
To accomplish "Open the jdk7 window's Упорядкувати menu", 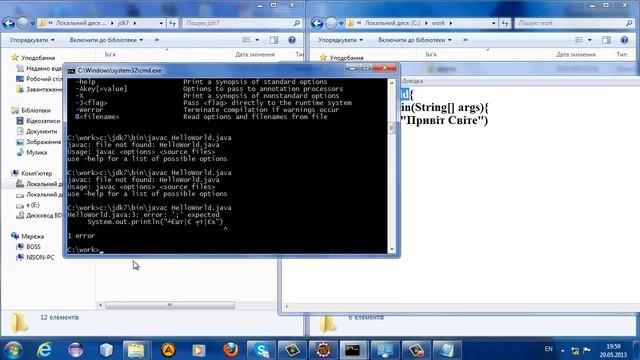I will [32, 40].
